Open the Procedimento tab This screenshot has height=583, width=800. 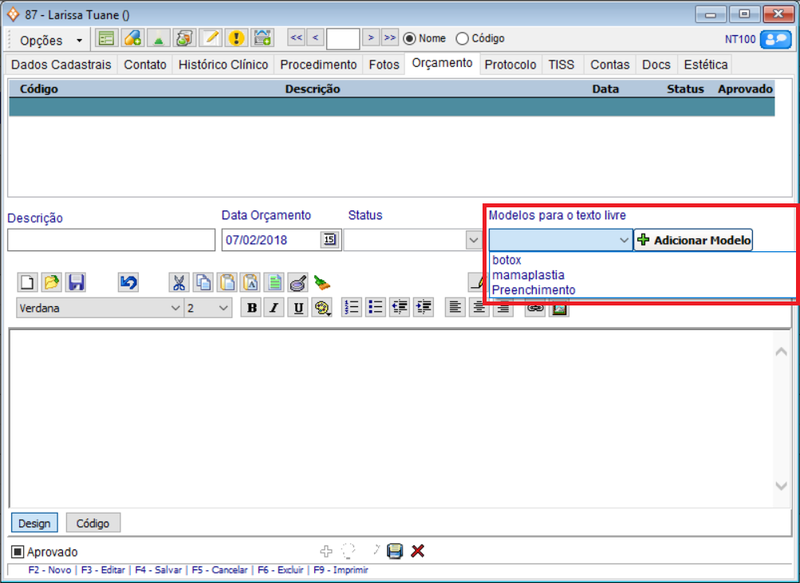(x=318, y=65)
